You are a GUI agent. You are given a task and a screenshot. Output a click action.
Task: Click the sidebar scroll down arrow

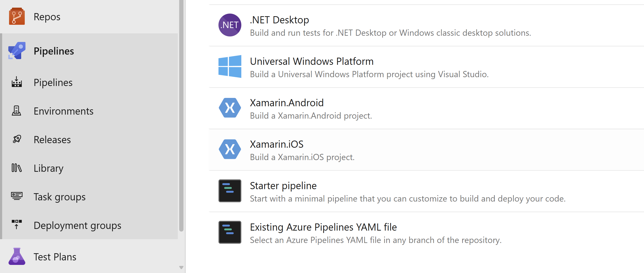[x=181, y=268]
